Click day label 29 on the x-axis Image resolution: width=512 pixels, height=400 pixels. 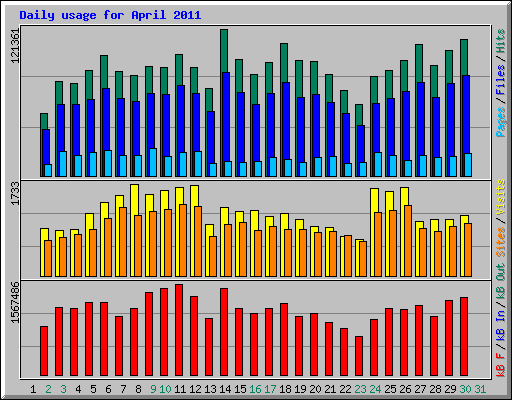[450, 389]
